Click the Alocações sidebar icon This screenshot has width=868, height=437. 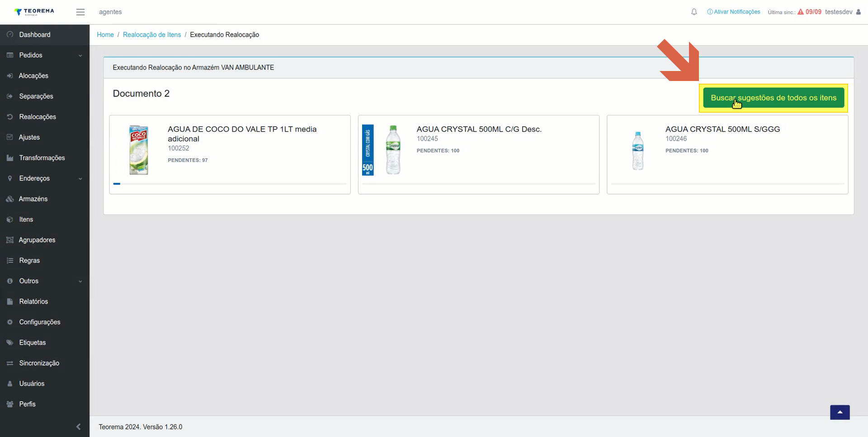tap(10, 76)
